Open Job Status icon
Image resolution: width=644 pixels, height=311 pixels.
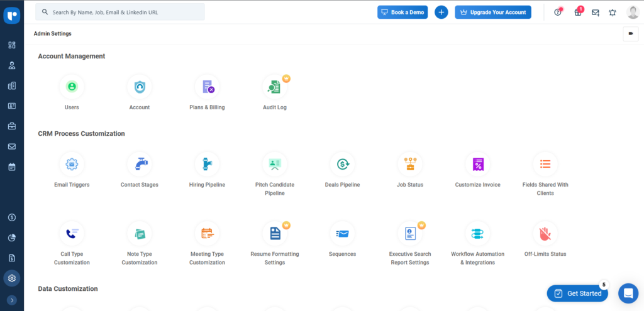point(410,164)
